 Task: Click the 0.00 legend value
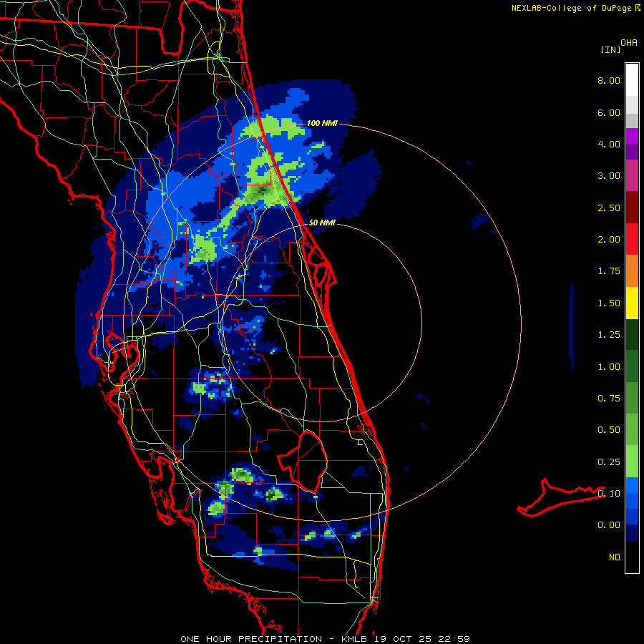[608, 525]
